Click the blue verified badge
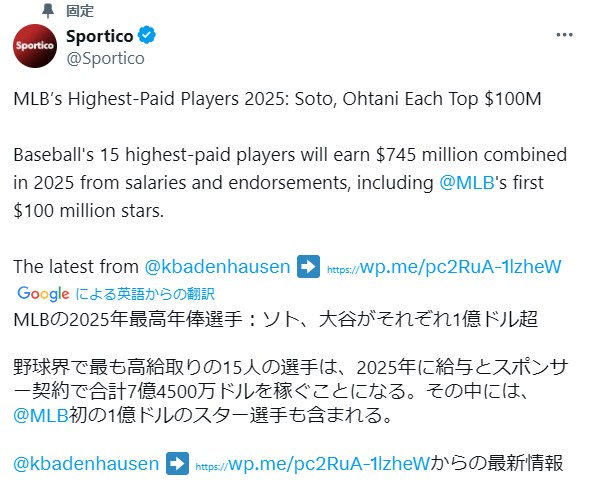The image size is (592, 498). (x=146, y=35)
